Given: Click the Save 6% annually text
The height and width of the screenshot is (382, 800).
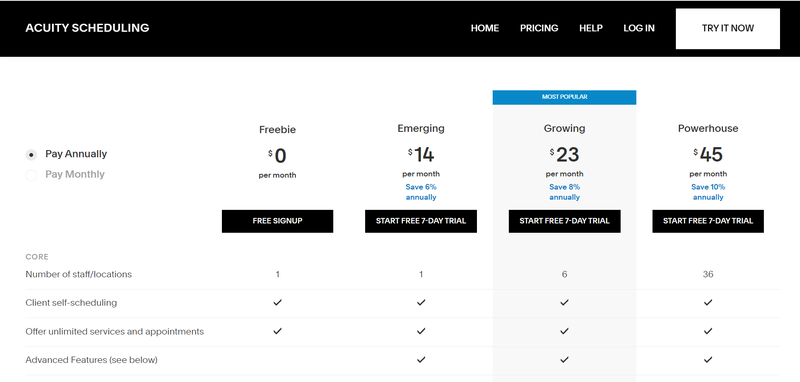Looking at the screenshot, I should [x=421, y=192].
